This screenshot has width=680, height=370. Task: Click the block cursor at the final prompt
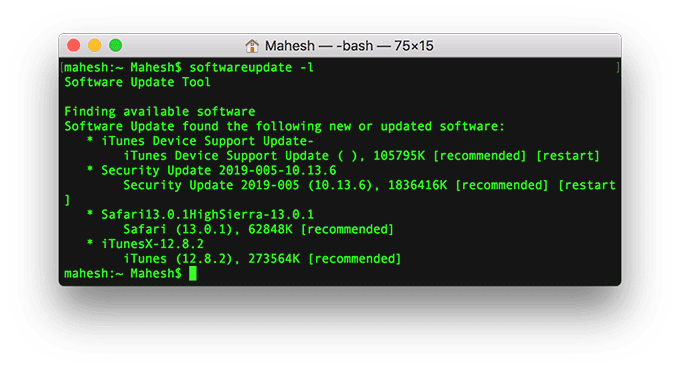click(x=193, y=273)
